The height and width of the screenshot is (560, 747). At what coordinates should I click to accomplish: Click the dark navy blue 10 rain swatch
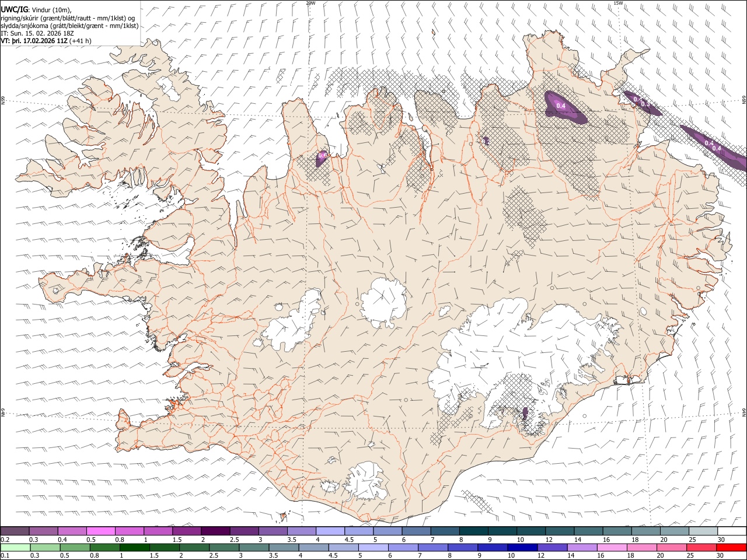tap(521, 547)
